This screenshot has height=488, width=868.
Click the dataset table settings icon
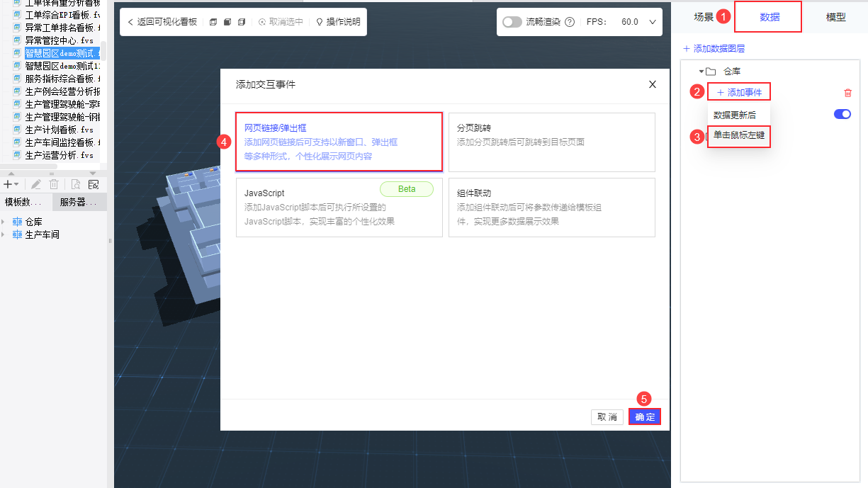pos(93,184)
